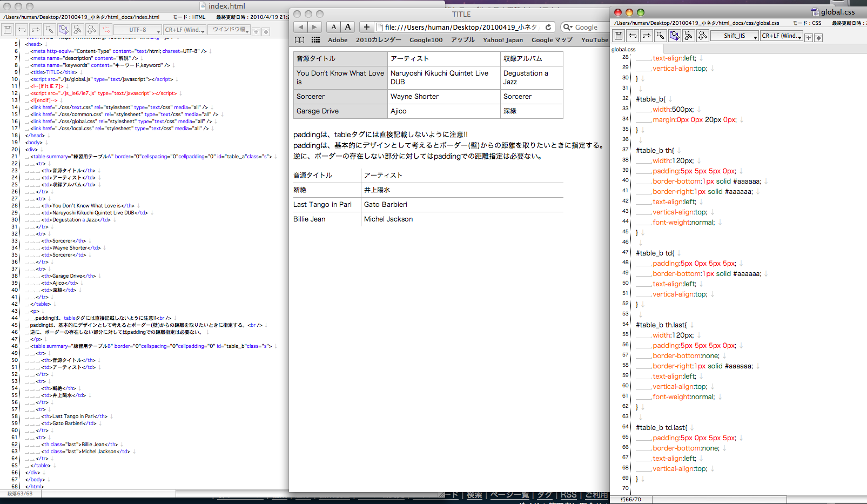Click global.css file icon in title bar
867x504 pixels.
coord(815,12)
